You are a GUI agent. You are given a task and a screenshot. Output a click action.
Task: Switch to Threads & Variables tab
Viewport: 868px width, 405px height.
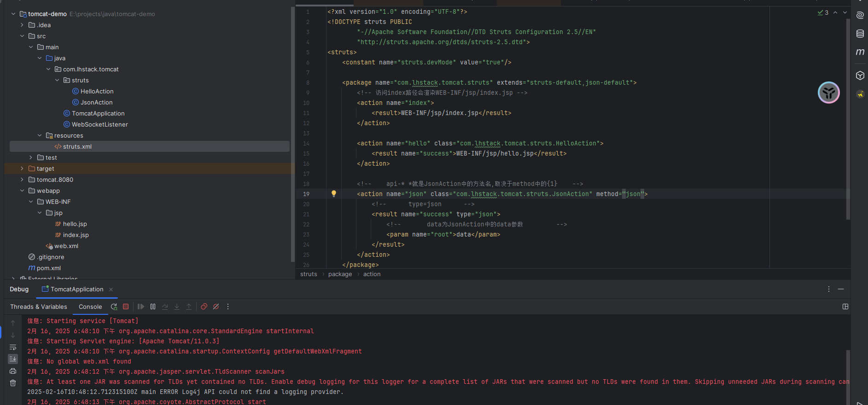coord(39,307)
